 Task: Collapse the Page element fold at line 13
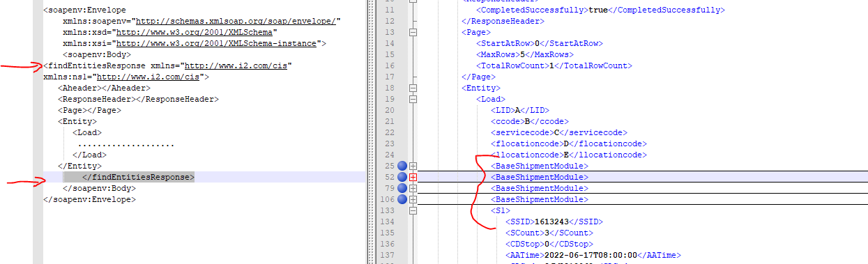(413, 32)
